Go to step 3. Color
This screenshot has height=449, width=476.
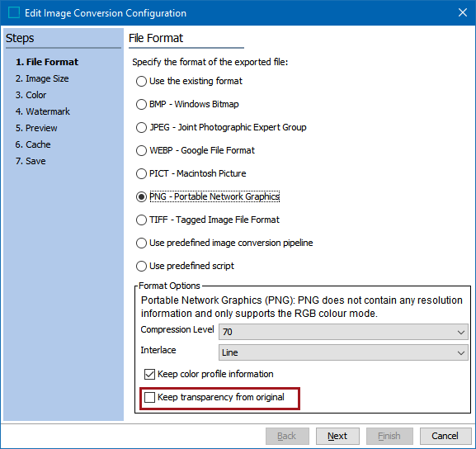point(31,95)
